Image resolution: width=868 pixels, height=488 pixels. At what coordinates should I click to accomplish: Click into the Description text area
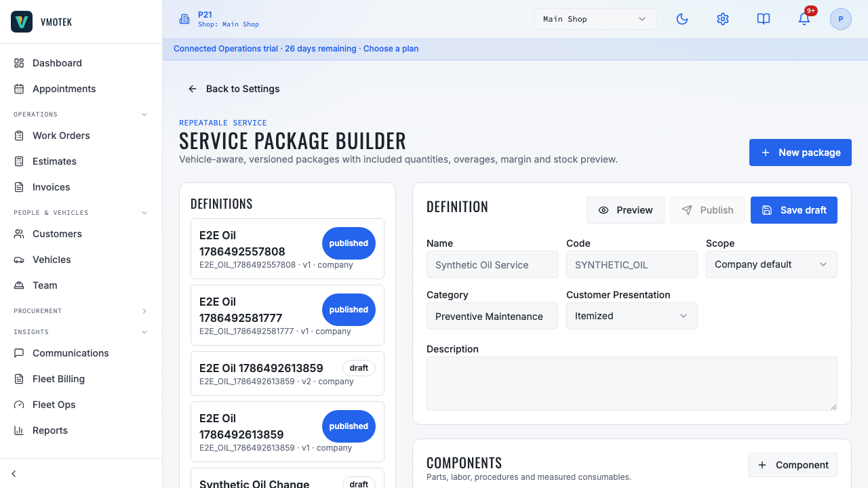tap(632, 384)
